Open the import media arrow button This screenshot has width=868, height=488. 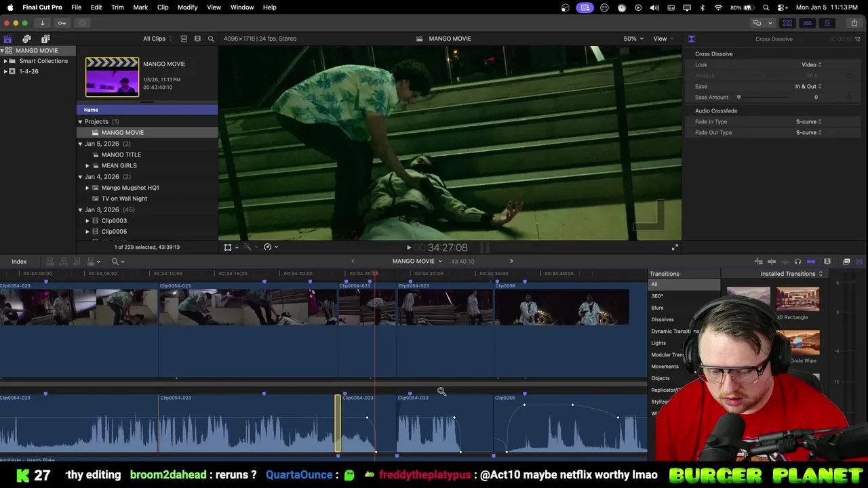(42, 23)
